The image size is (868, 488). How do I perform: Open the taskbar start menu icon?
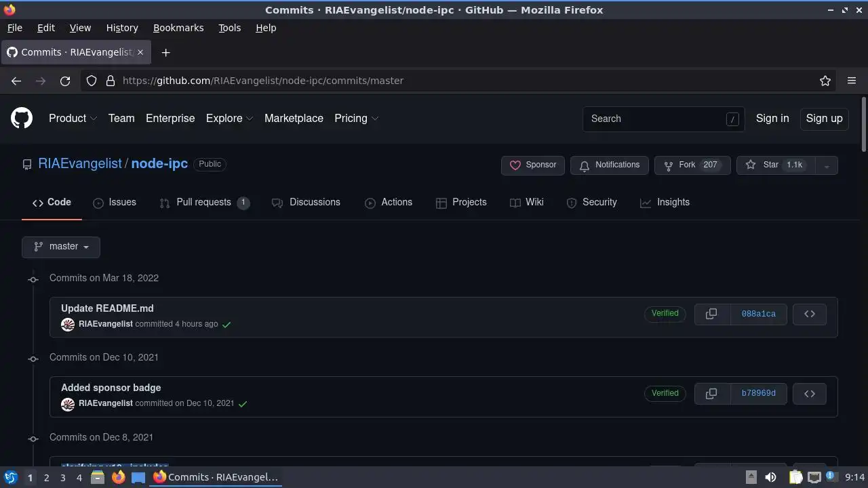pos(11,477)
